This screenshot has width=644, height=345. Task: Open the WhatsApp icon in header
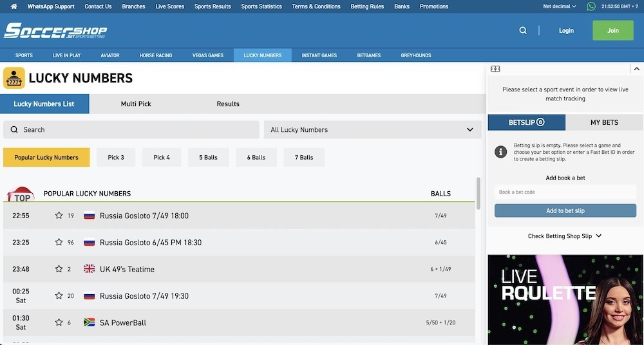(x=591, y=6)
